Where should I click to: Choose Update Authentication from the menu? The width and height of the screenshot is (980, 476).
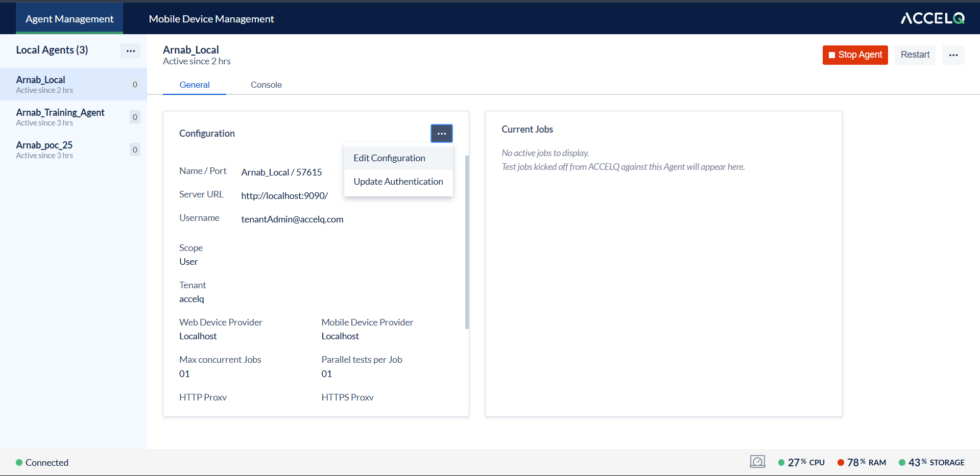click(398, 182)
